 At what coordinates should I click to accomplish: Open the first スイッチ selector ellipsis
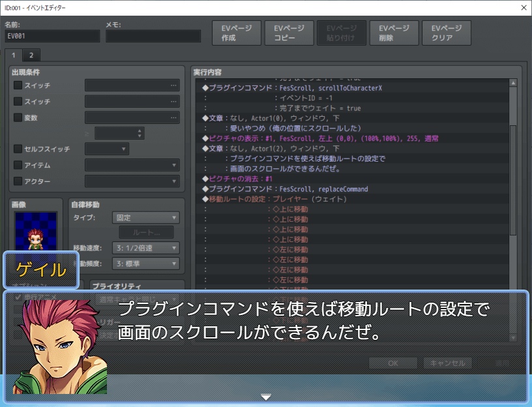coord(173,85)
